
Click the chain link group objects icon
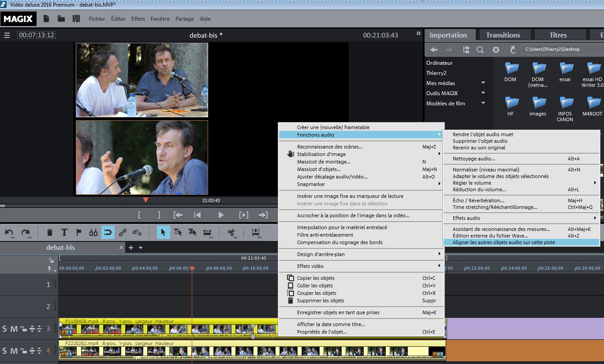[x=123, y=232]
